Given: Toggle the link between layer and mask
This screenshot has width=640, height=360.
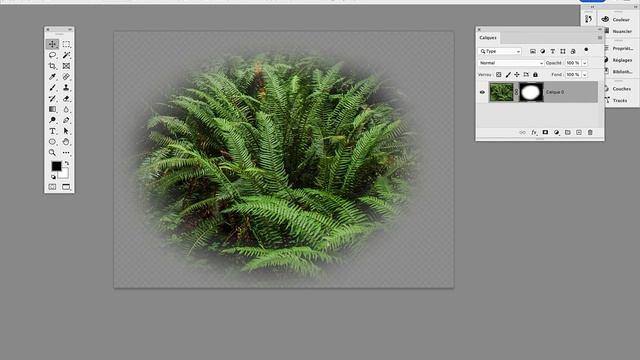Looking at the screenshot, I should (x=516, y=92).
